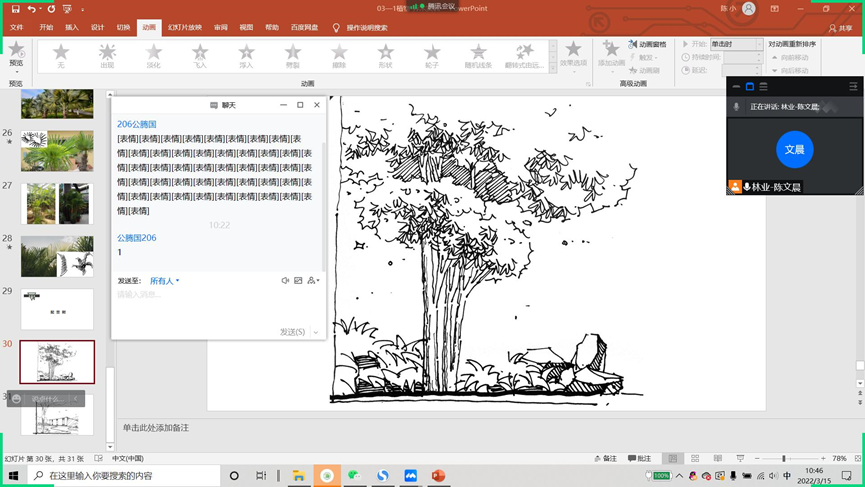Click the PowerPoint icon in the taskbar

tap(438, 476)
